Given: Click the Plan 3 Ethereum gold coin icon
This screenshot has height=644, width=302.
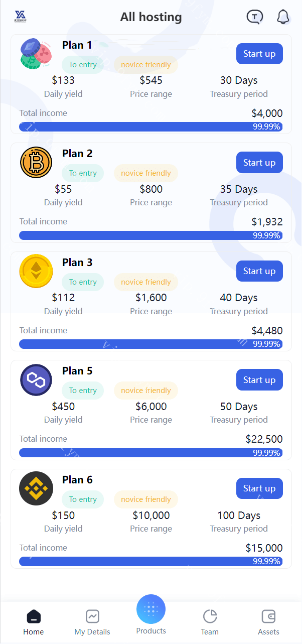Looking at the screenshot, I should 36,271.
